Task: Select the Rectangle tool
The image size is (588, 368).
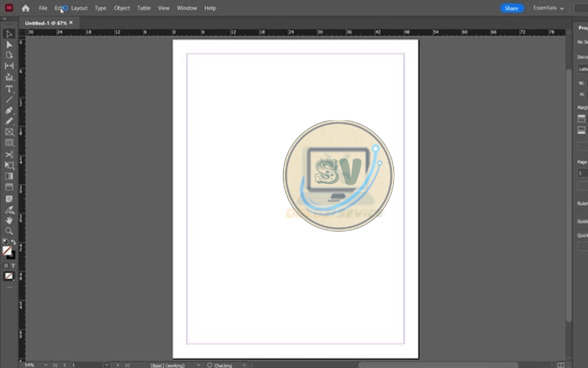Action: [9, 143]
